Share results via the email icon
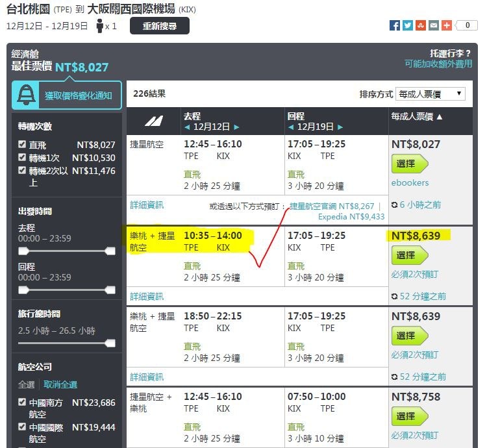 (434, 25)
